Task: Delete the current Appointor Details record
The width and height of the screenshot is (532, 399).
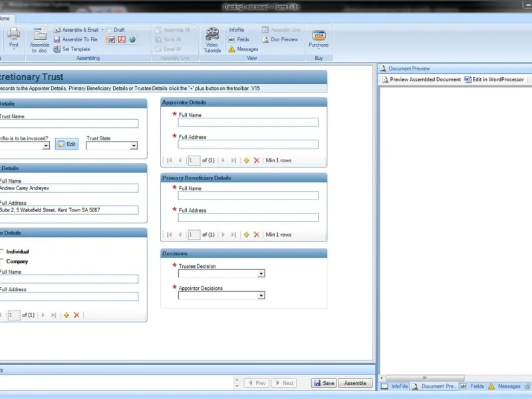Action: (257, 160)
